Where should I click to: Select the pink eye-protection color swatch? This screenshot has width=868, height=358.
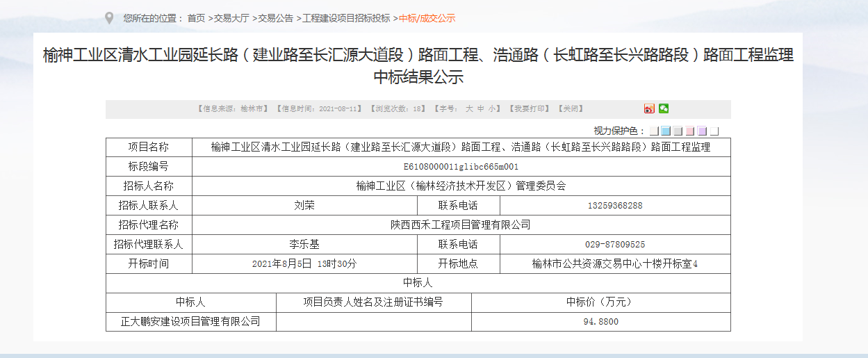tap(689, 131)
